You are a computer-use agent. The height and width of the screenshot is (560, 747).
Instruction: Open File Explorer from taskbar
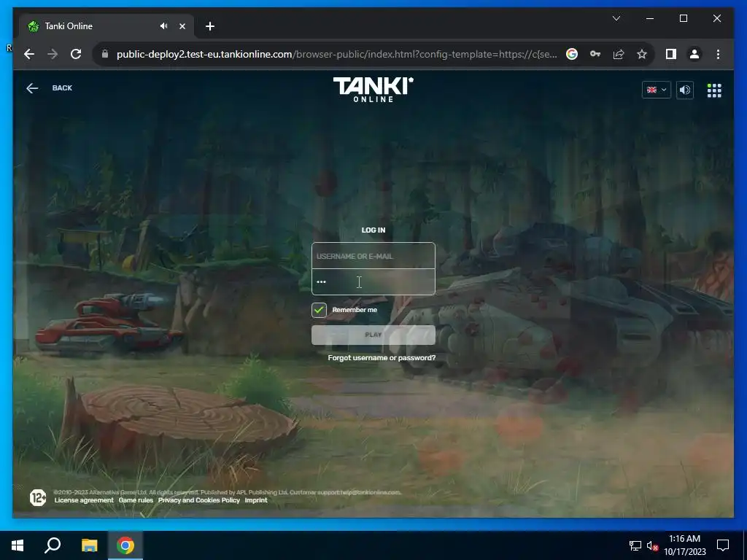click(x=89, y=545)
